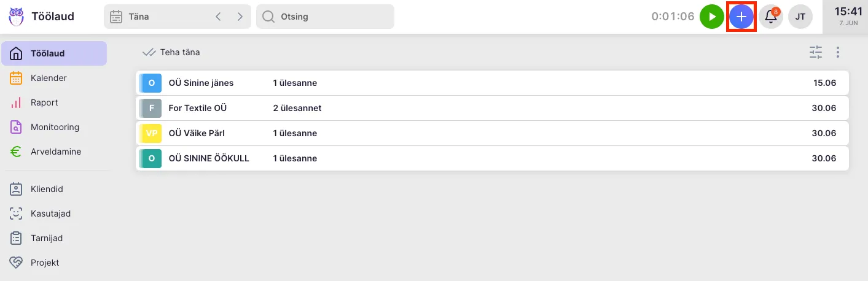
Task: Start the green play timer button
Action: click(712, 17)
